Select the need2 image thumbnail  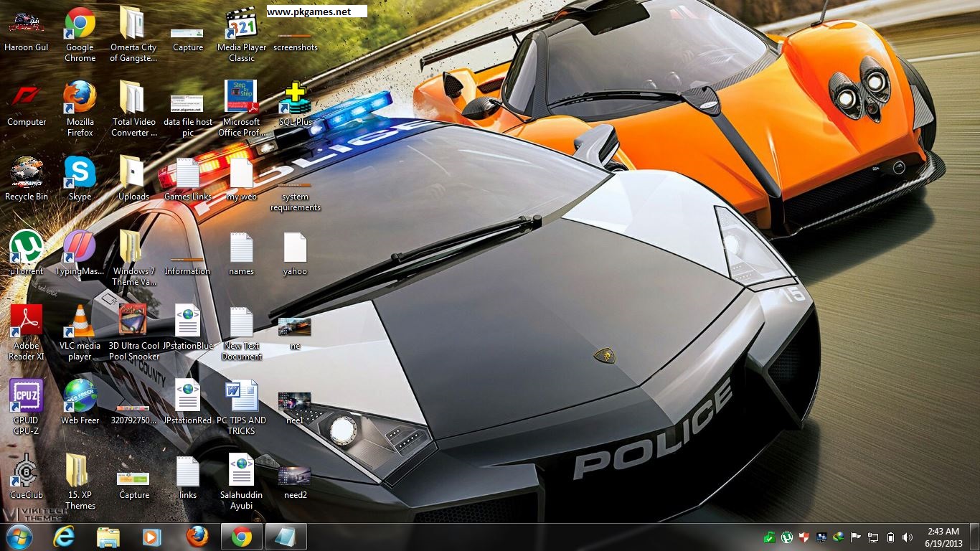(x=296, y=483)
